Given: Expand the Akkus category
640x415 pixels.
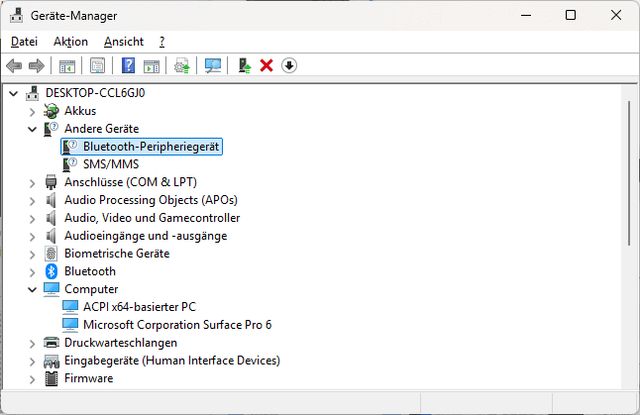Looking at the screenshot, I should [x=32, y=111].
